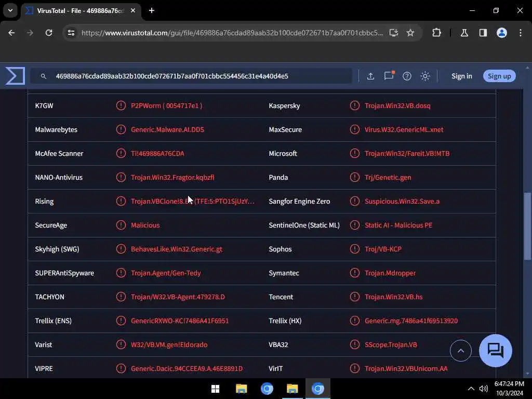The image size is (532, 399).
Task: Open the taskbar clock and date
Action: 509,389
